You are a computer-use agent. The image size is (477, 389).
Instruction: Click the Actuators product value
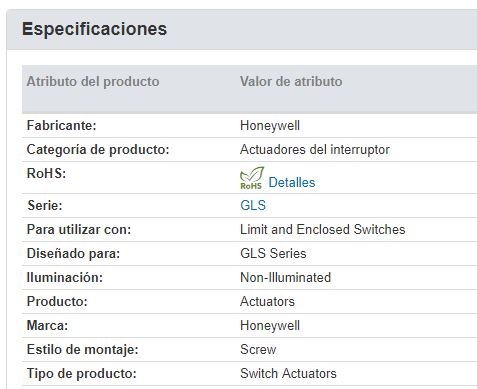coord(267,301)
